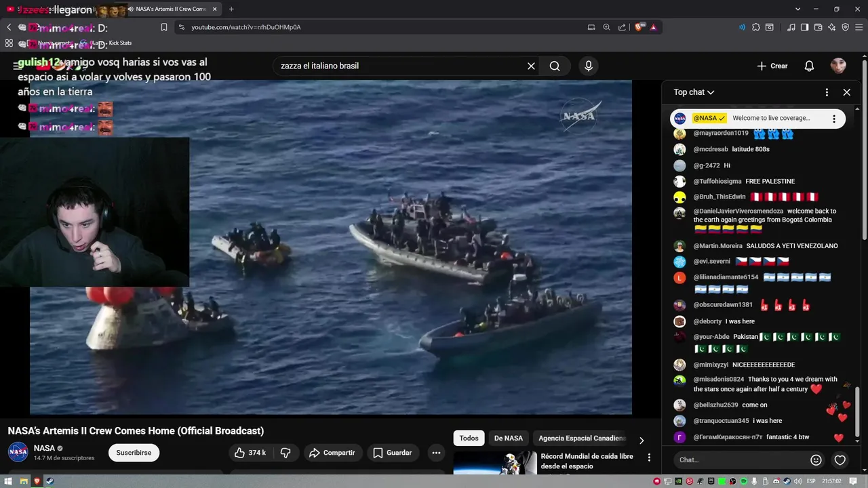This screenshot has width=868, height=488.
Task: Open the account avatar menu
Action: pyautogui.click(x=838, y=66)
